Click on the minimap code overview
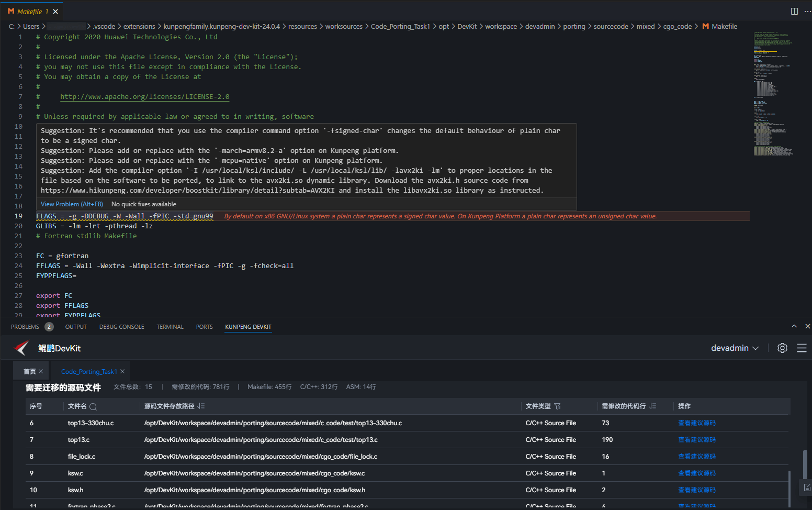 tap(774, 94)
